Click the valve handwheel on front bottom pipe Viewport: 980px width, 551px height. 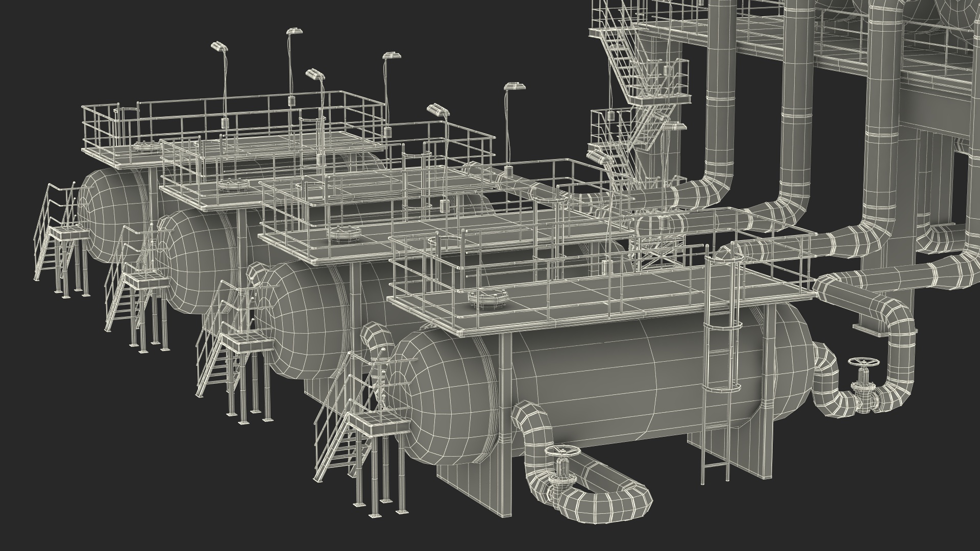click(x=561, y=450)
